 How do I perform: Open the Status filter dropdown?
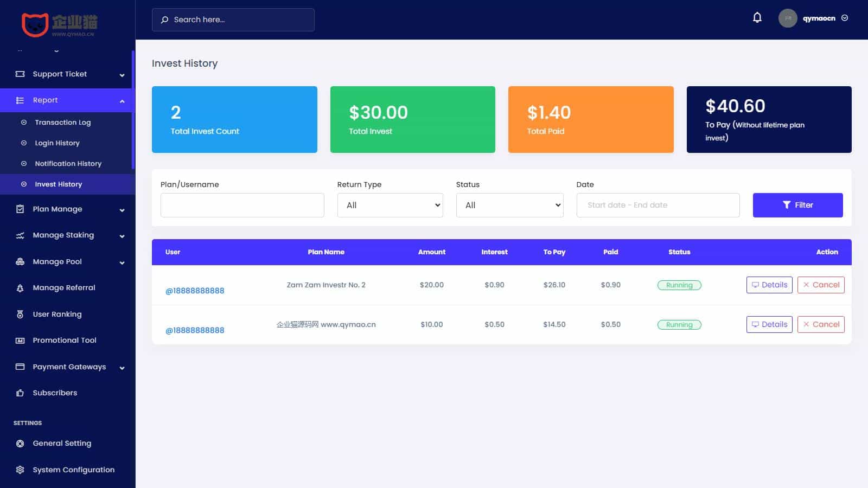(x=509, y=205)
